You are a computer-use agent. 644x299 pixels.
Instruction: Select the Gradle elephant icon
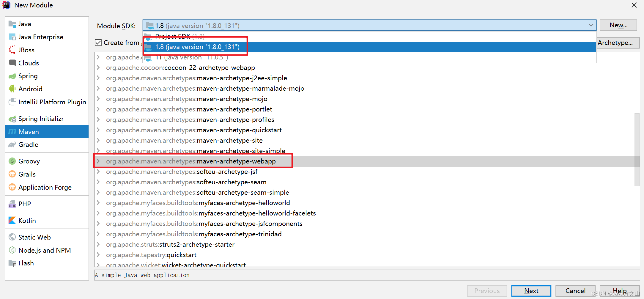coord(12,145)
